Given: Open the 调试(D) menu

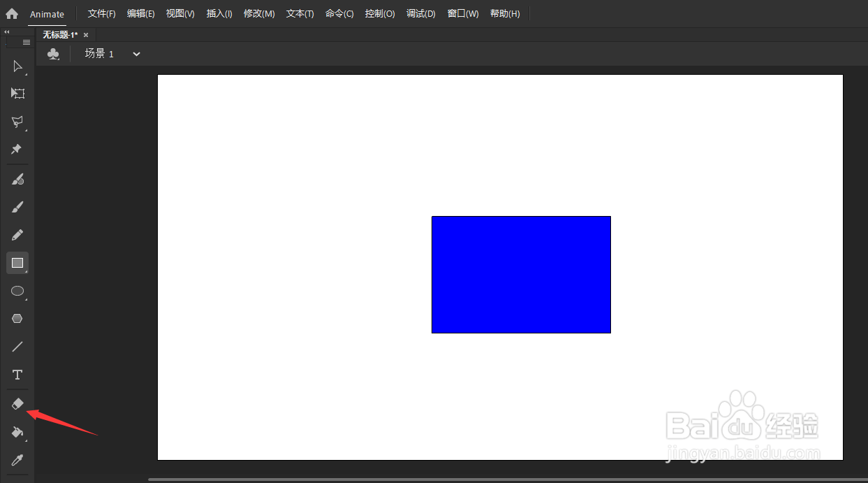Looking at the screenshot, I should 421,14.
